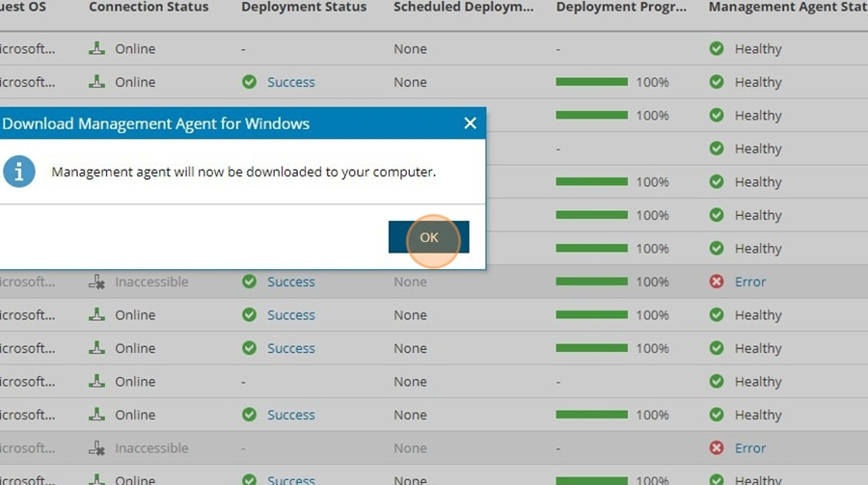Select Guest OS cell in Inaccessible row without deployment
The width and height of the screenshot is (868, 485).
(28, 448)
